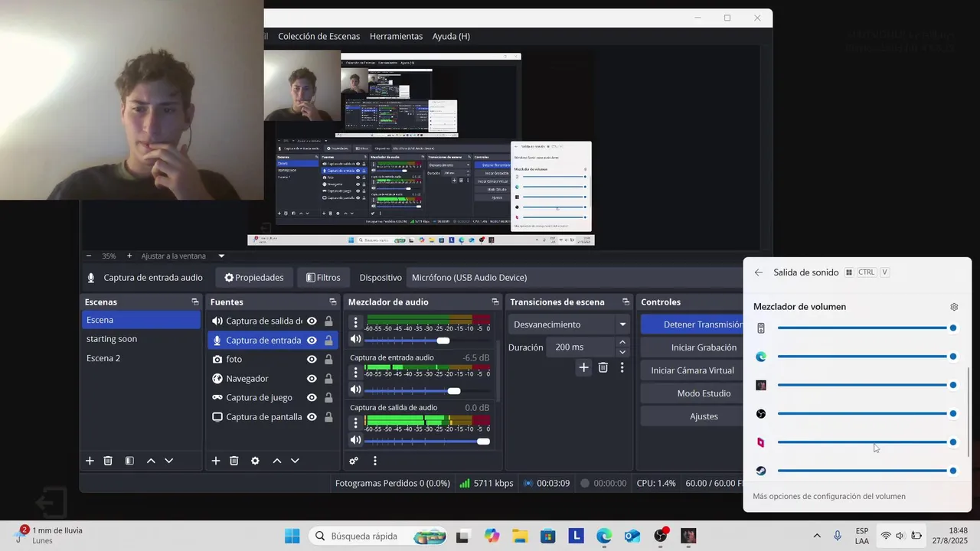Add a new source in the Fuentes panel

(216, 461)
